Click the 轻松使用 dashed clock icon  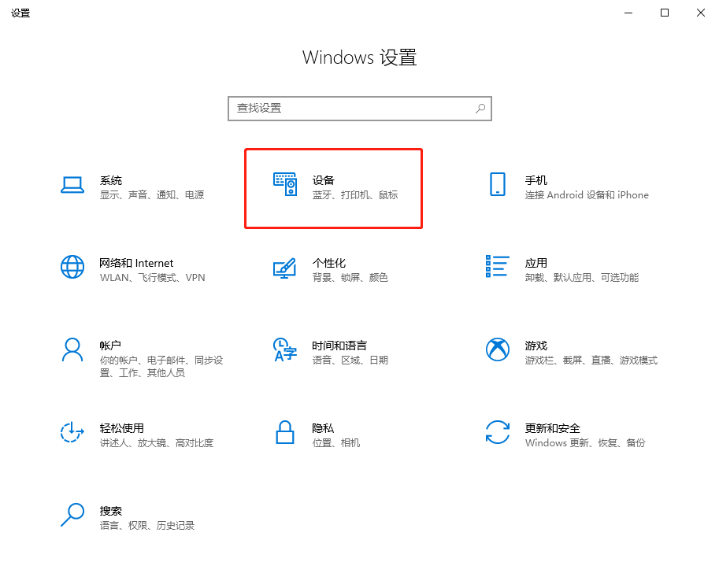pos(72,432)
